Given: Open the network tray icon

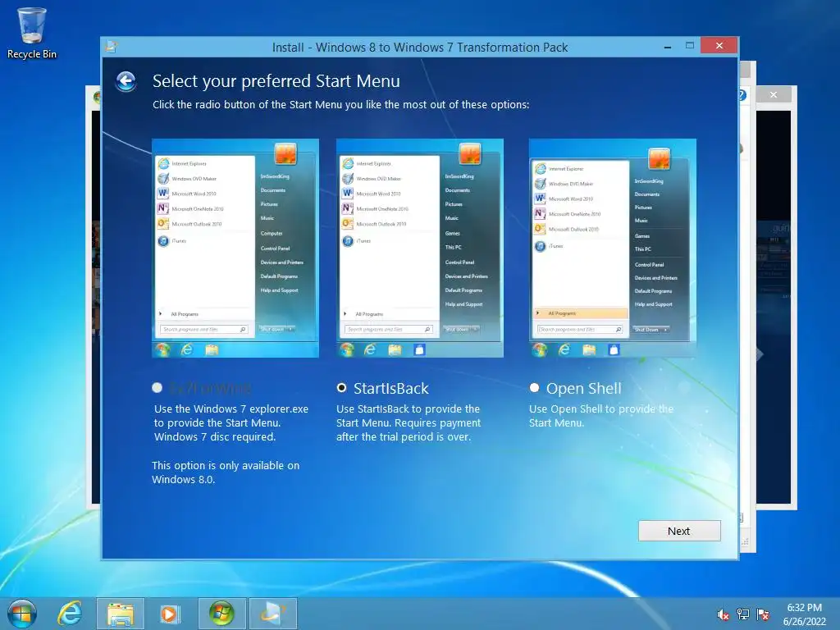Looking at the screenshot, I should click(743, 614).
